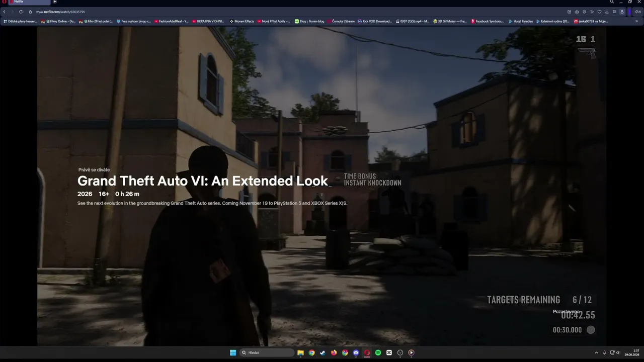Image resolution: width=644 pixels, height=362 pixels.
Task: Open the player icon in address bar
Action: 592,12
